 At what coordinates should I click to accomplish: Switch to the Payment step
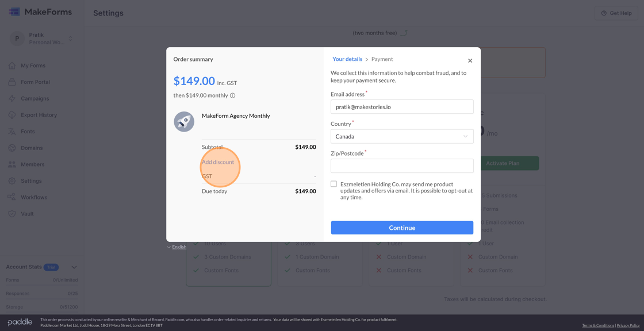382,59
